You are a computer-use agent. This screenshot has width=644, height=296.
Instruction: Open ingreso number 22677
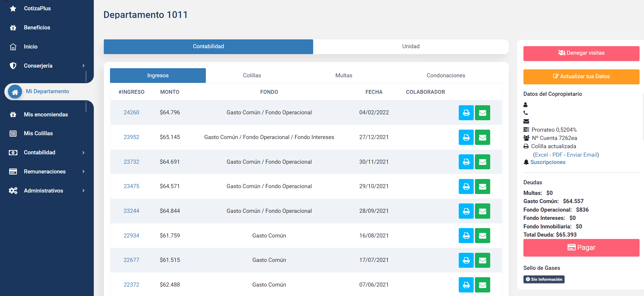[x=131, y=260]
